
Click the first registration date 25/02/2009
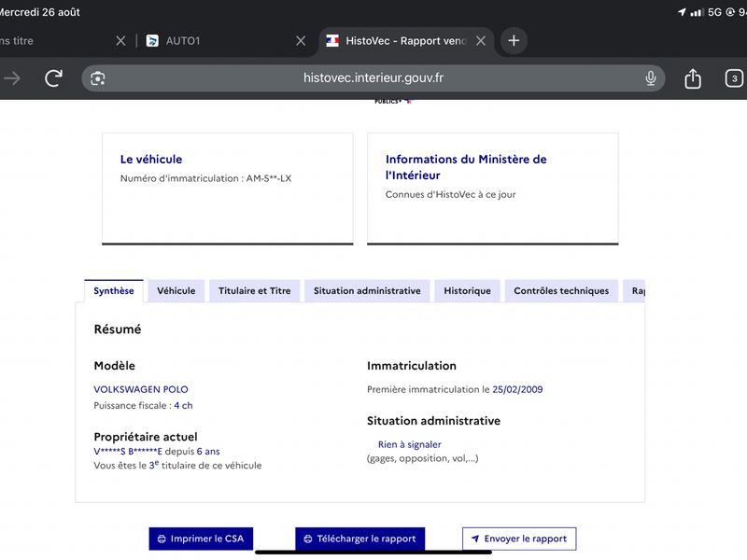[x=517, y=389]
